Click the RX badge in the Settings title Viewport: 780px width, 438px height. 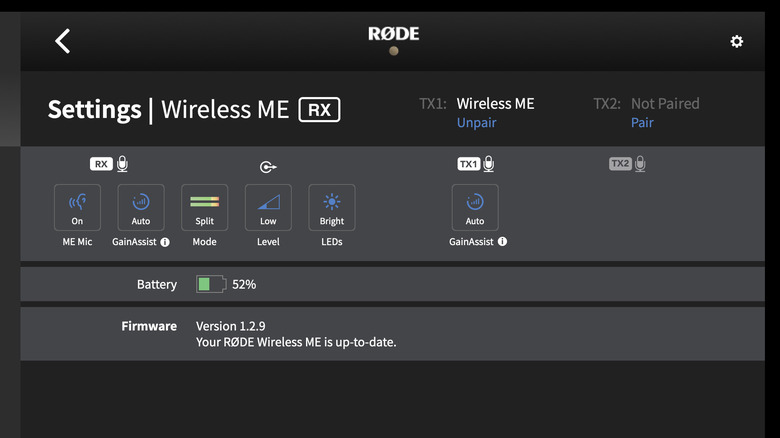[x=319, y=109]
